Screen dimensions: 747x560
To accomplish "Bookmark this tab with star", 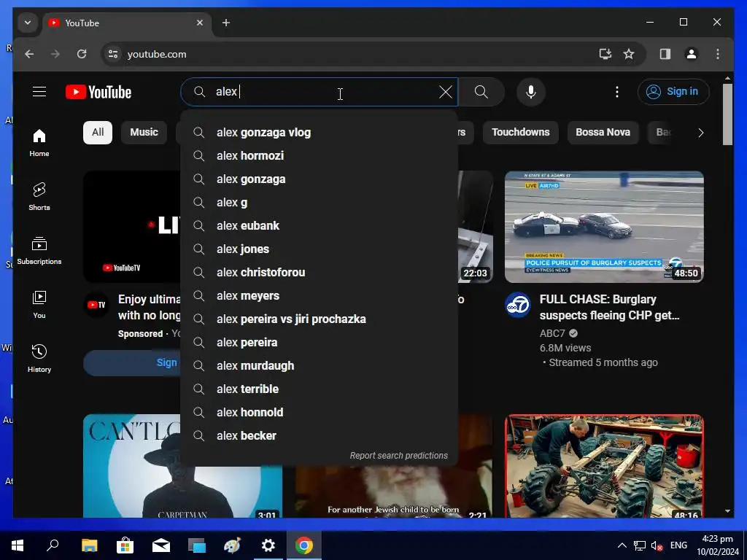I will tap(629, 54).
